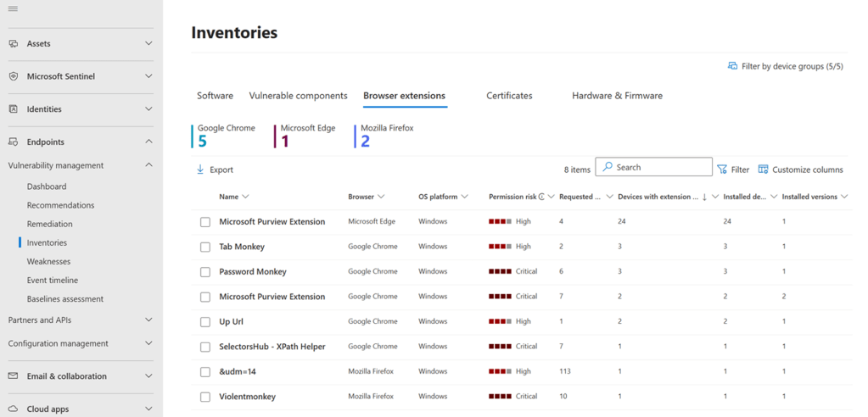
Task: Click the Cloud apps cloud icon
Action: tap(14, 409)
